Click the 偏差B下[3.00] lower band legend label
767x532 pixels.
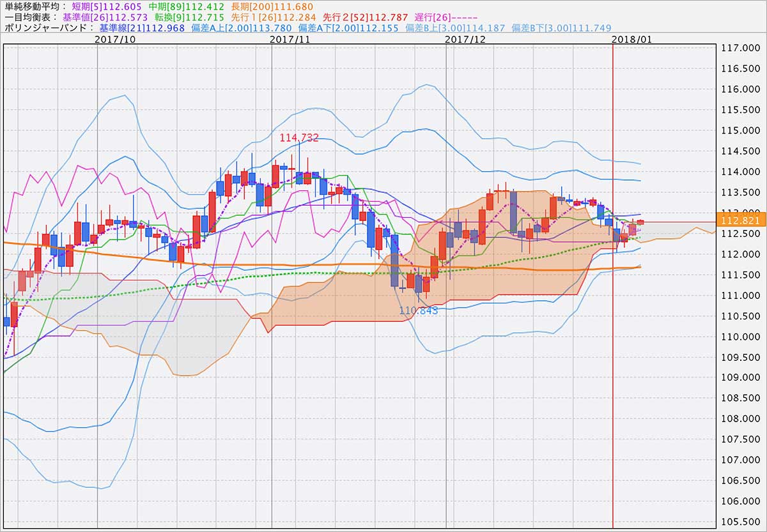point(561,28)
